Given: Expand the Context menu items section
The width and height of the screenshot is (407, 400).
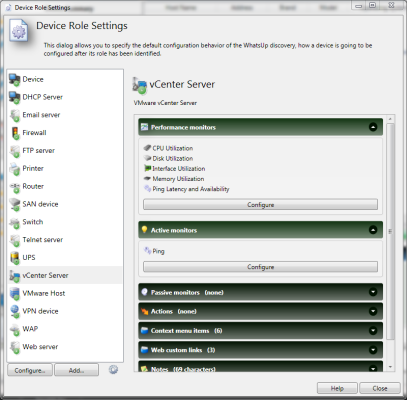Looking at the screenshot, I should coord(373,331).
